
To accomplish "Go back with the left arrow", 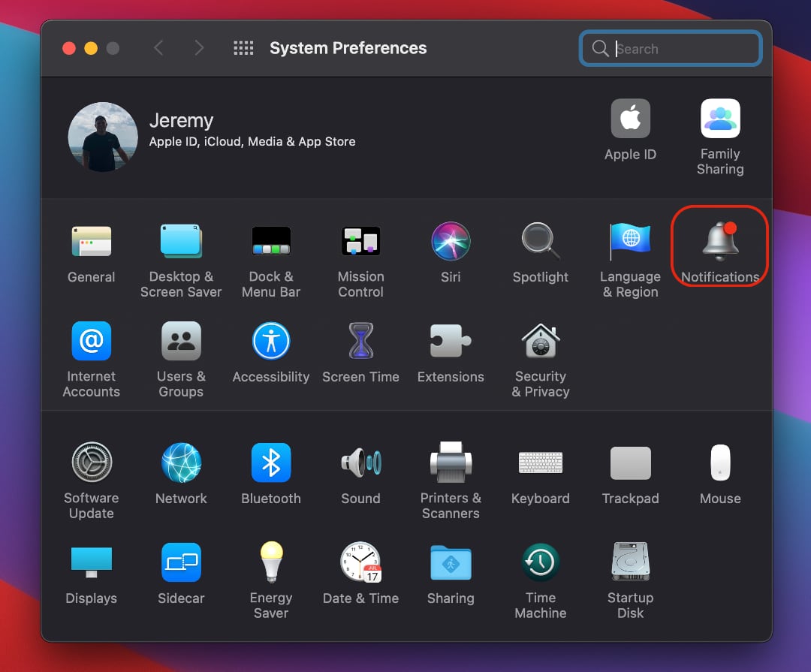I will click(x=158, y=48).
